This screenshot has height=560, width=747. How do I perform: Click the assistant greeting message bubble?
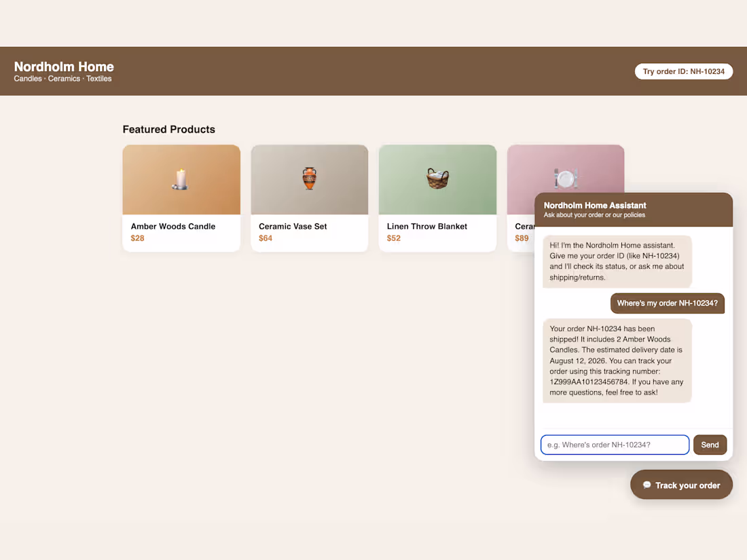point(617,261)
